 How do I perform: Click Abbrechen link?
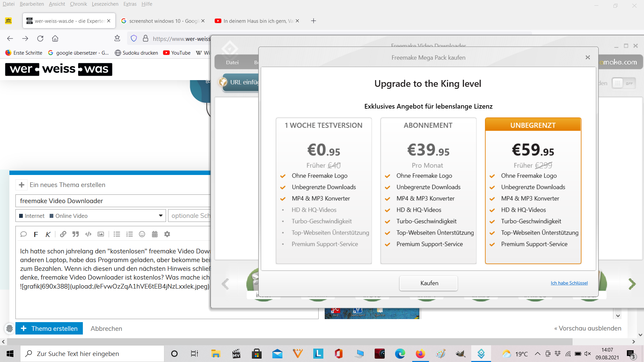click(x=106, y=328)
